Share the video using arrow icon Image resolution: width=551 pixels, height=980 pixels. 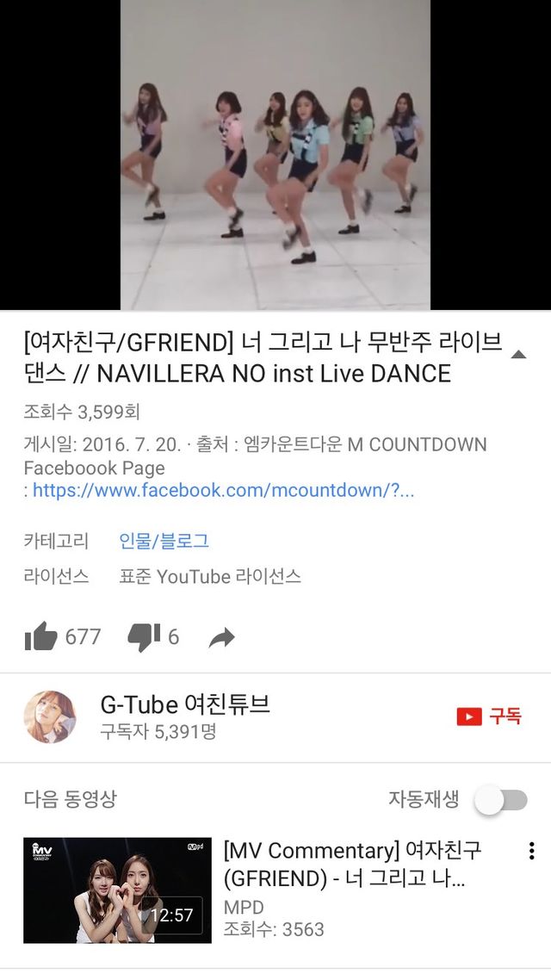222,637
